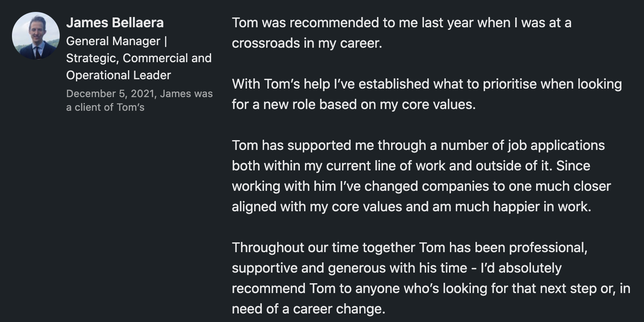The image size is (644, 322).
Task: Click the 'crossroads in my career.' line
Action: click(x=307, y=43)
